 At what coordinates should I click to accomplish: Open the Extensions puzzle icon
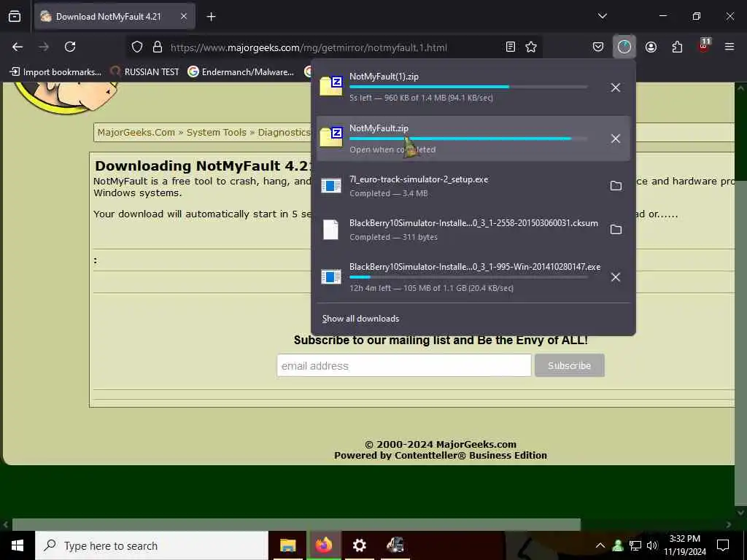coord(677,47)
